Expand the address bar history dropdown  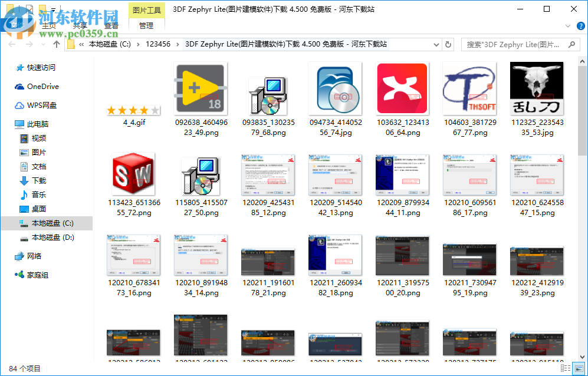tap(436, 45)
